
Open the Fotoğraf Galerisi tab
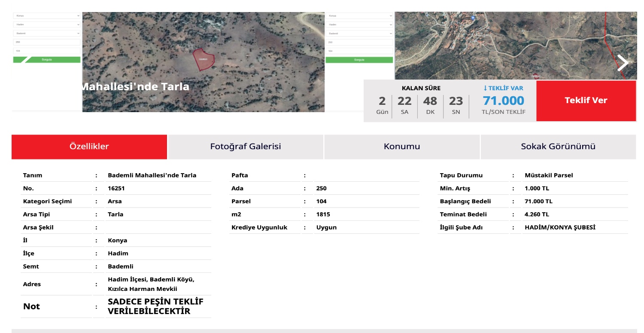[x=245, y=147]
